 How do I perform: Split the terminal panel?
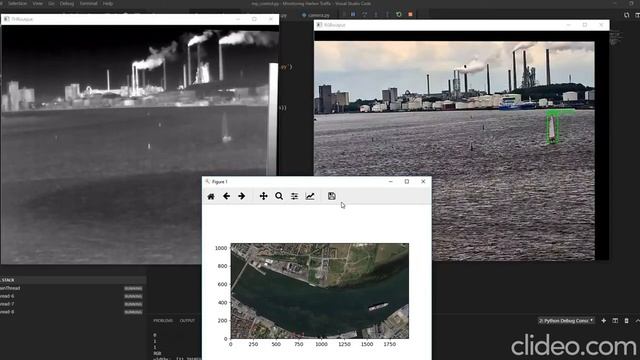click(615, 321)
